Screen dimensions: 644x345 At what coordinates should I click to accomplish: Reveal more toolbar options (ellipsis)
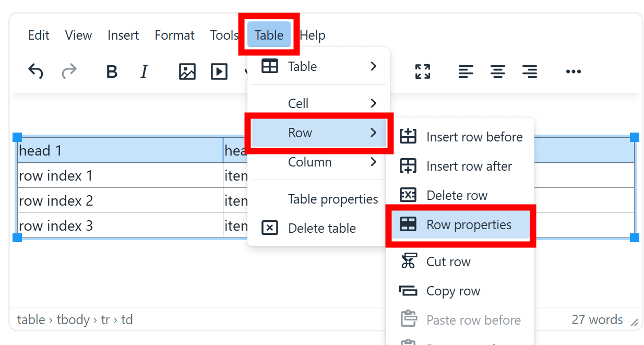click(573, 72)
